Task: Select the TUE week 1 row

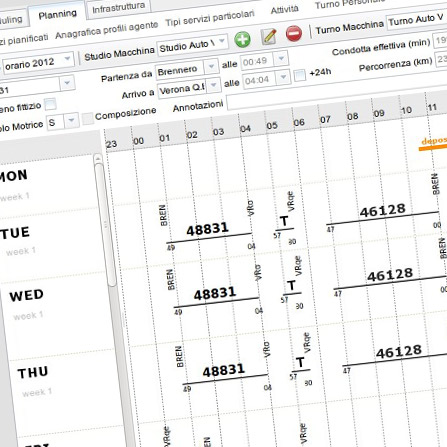Action: tap(52, 244)
